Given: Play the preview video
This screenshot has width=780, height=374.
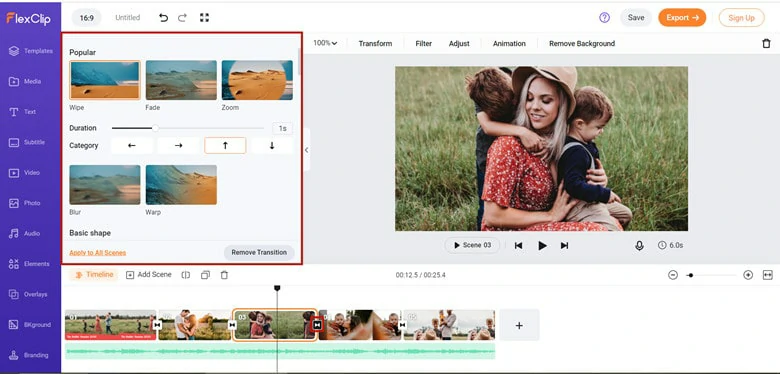Looking at the screenshot, I should [x=542, y=246].
